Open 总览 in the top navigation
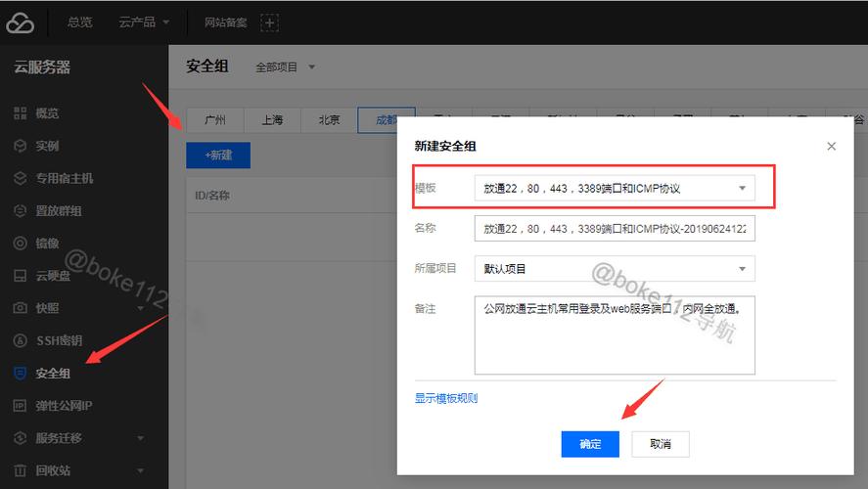This screenshot has height=489, width=868. (x=79, y=22)
